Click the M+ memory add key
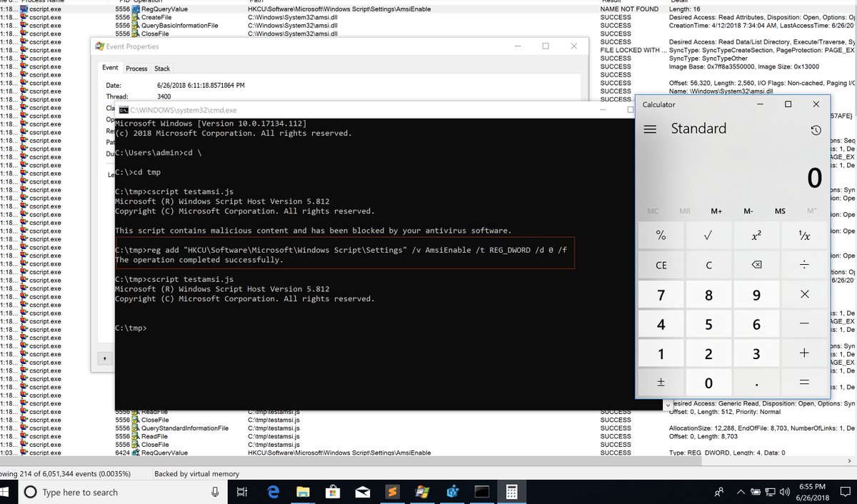857x504 pixels. (x=716, y=211)
